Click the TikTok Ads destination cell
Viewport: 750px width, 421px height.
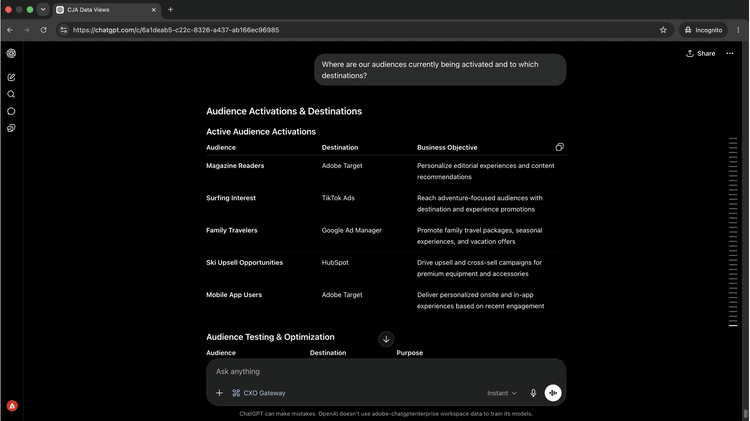point(338,198)
